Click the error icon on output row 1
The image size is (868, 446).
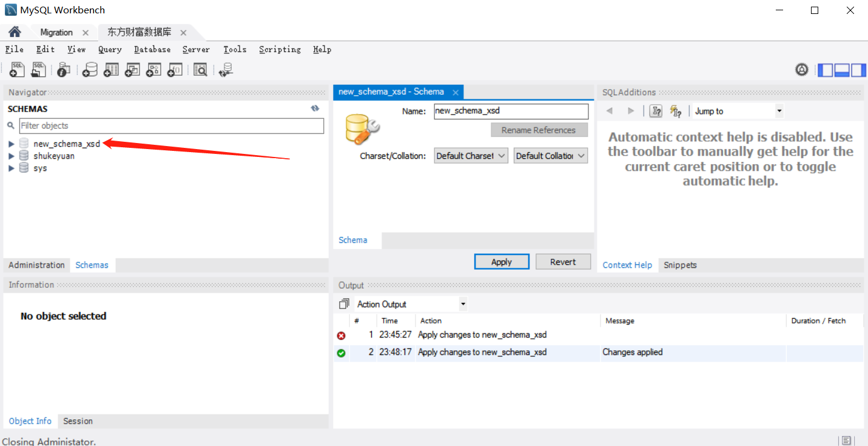point(341,336)
